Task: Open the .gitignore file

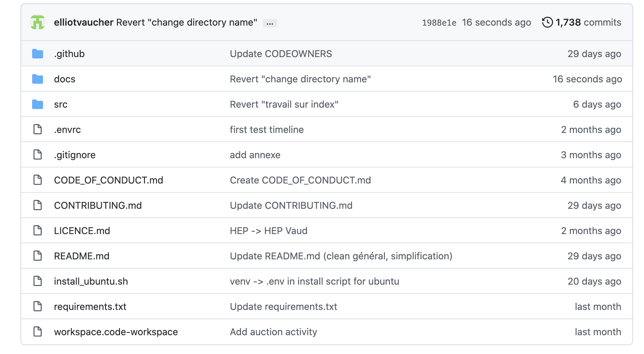Action: tap(75, 155)
